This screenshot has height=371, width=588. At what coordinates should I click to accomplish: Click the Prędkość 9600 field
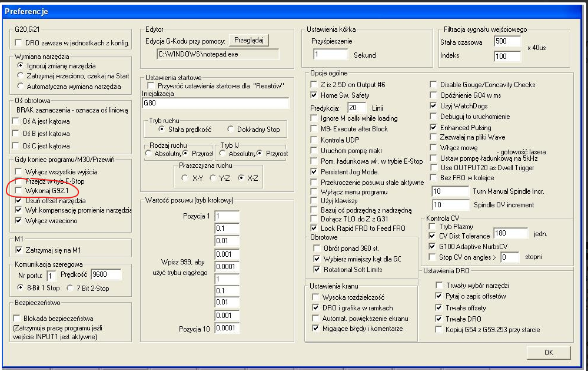coord(106,274)
